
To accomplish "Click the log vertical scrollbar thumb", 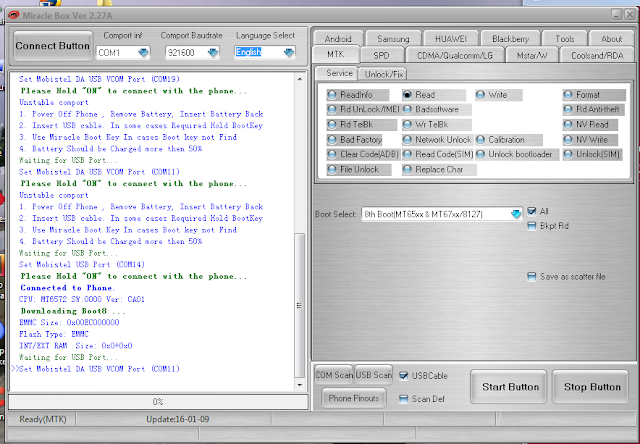I will pyautogui.click(x=300, y=305).
